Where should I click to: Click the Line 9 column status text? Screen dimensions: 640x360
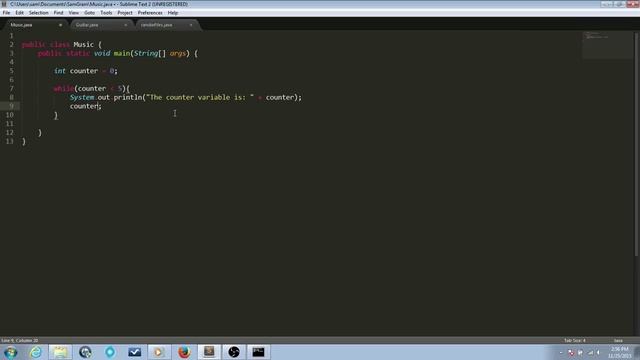[20, 340]
